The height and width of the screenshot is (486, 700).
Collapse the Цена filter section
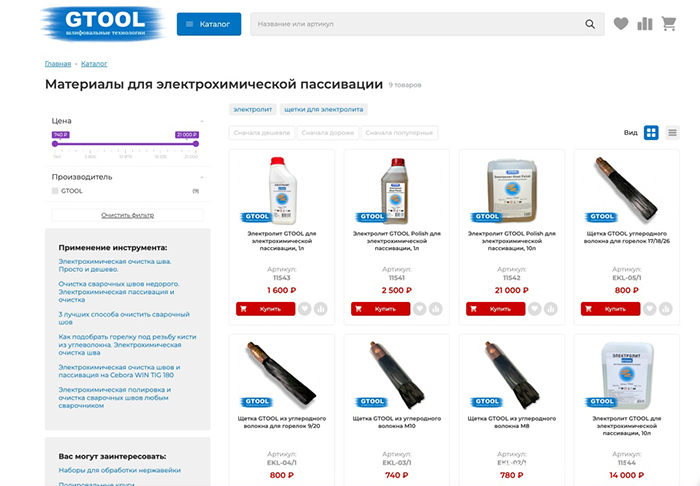pyautogui.click(x=201, y=121)
